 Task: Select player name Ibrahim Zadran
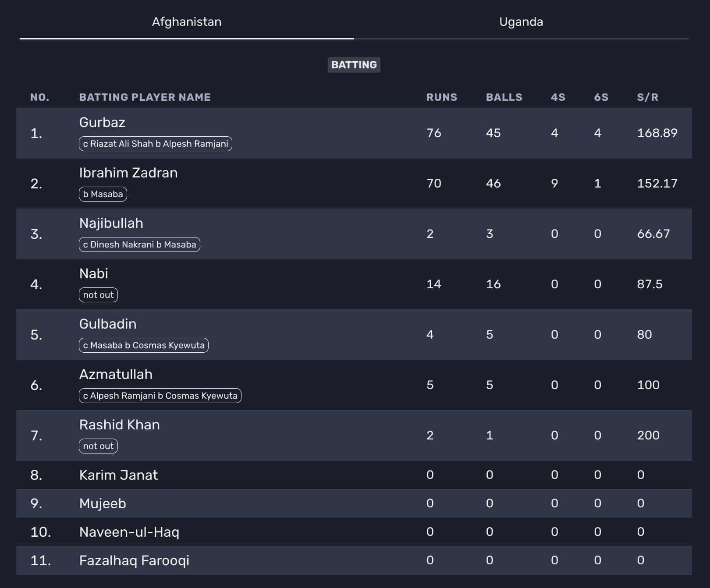tap(128, 173)
